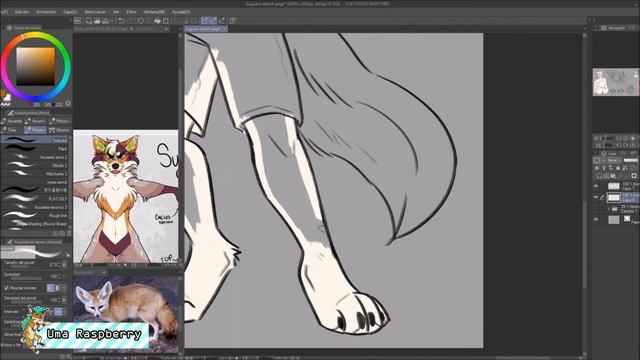Image resolution: width=640 pixels, height=360 pixels.
Task: Click the Clip Studio launcher icon in toolbar
Action: (x=78, y=21)
